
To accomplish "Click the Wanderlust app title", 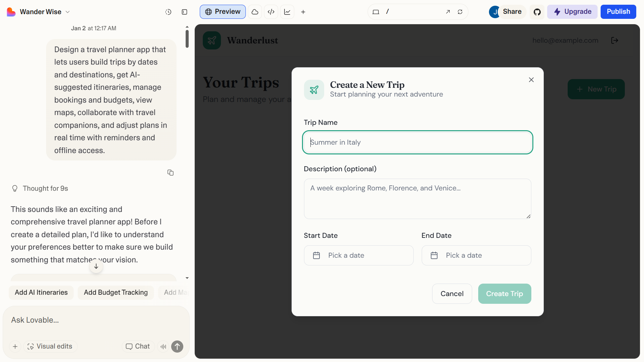I will (253, 40).
